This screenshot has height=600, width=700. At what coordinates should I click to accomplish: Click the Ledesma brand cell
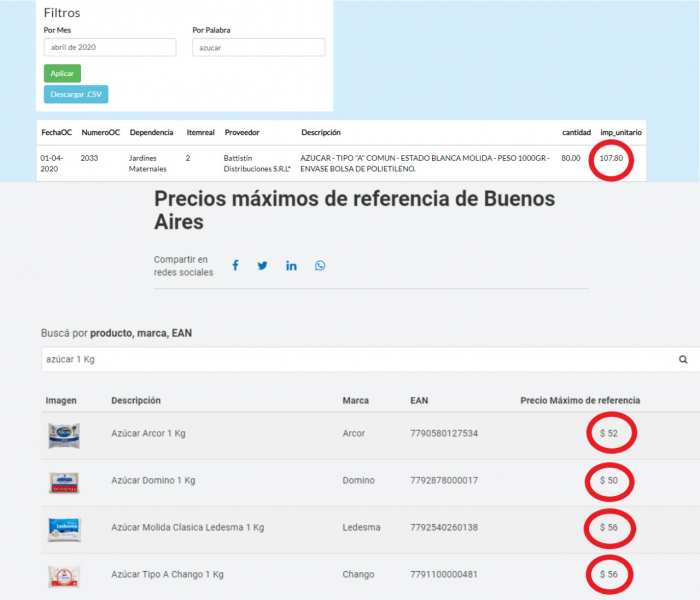[x=361, y=527]
